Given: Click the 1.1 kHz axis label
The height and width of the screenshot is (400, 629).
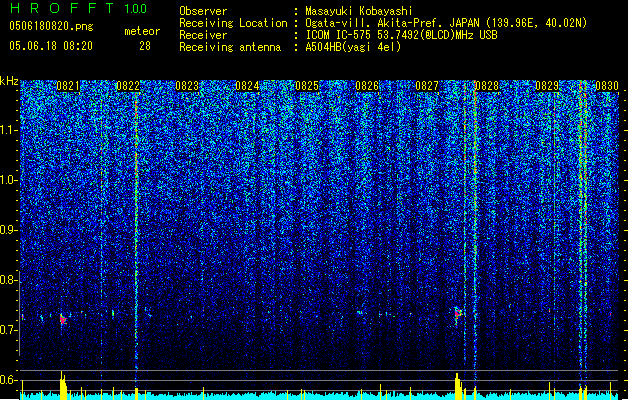Looking at the screenshot, I should click(9, 130).
